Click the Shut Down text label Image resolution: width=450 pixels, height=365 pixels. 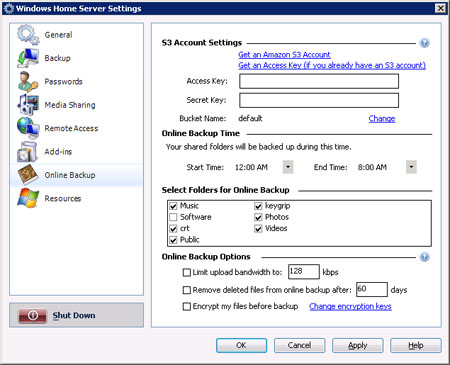pos(74,315)
